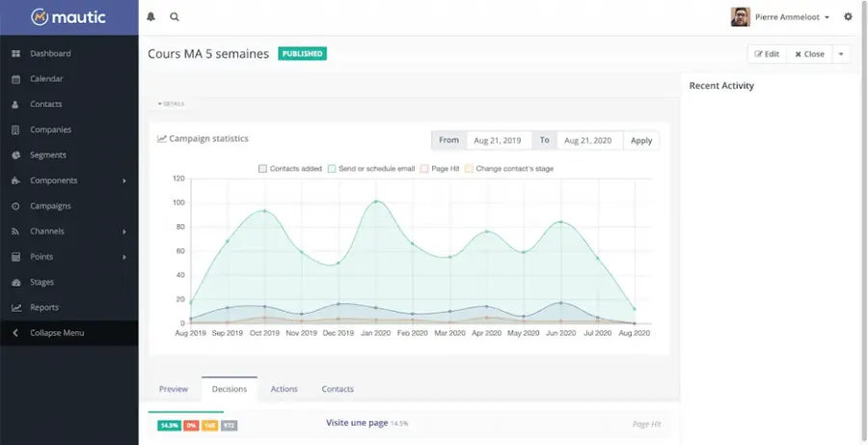Open the Contacts sidebar item
Image resolution: width=868 pixels, height=445 pixels.
pos(45,104)
